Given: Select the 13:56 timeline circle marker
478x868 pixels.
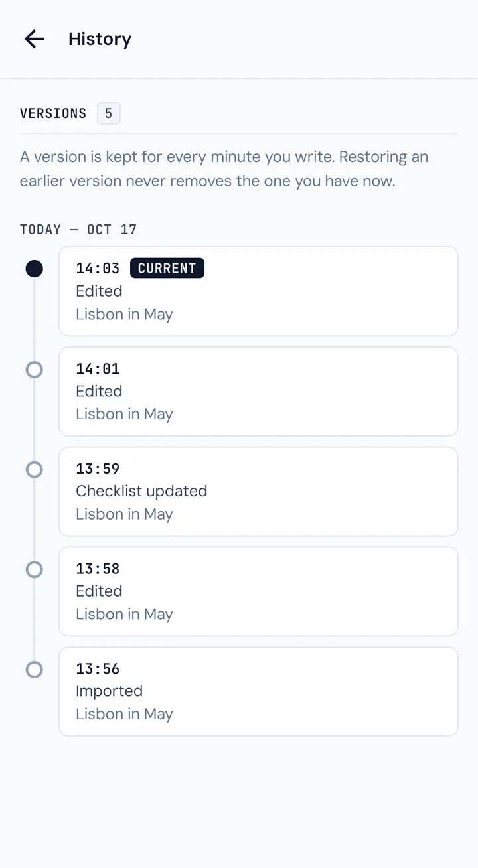Looking at the screenshot, I should point(34,670).
